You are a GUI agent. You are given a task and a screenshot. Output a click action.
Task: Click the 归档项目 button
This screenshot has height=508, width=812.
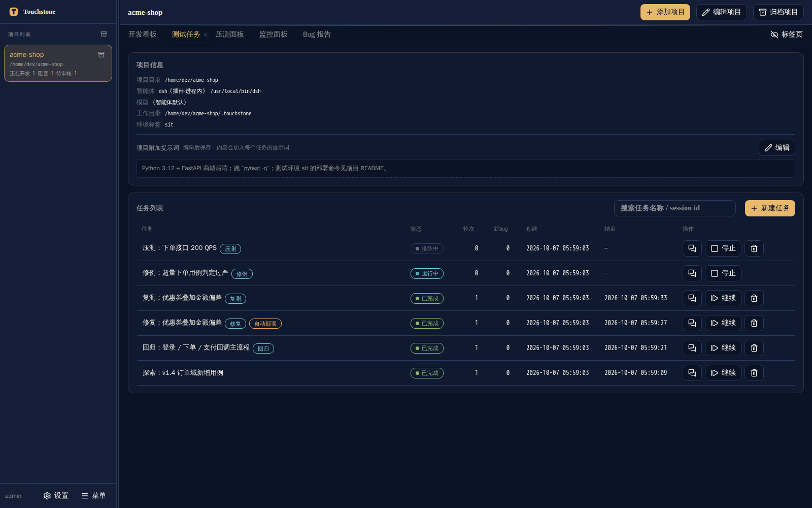(778, 12)
